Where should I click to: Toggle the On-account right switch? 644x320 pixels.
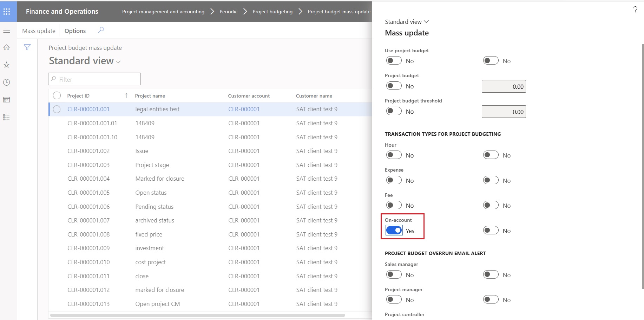[x=491, y=231]
